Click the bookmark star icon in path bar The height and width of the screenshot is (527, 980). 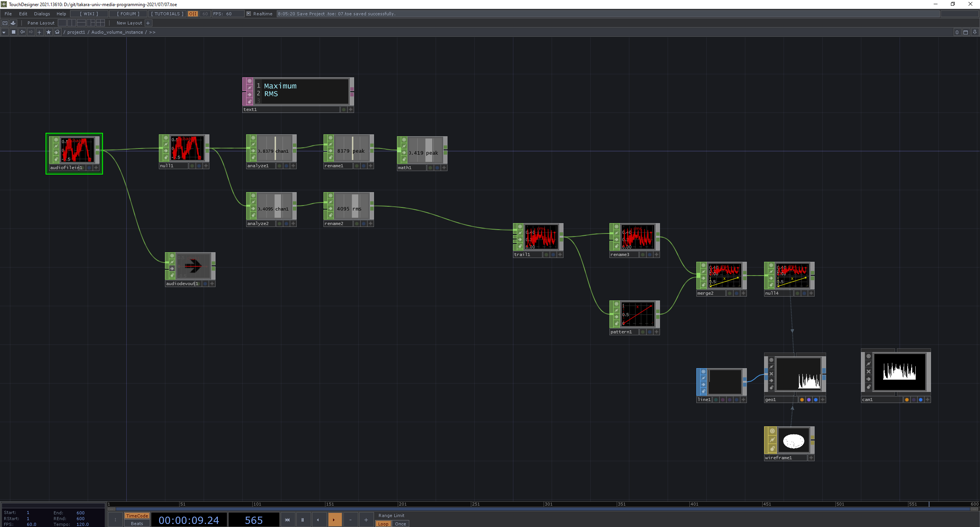[48, 32]
